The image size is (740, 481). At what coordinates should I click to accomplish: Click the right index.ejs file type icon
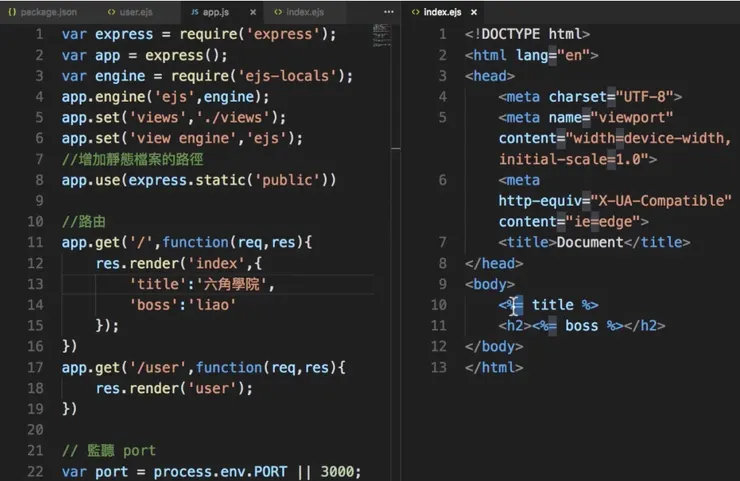[415, 12]
